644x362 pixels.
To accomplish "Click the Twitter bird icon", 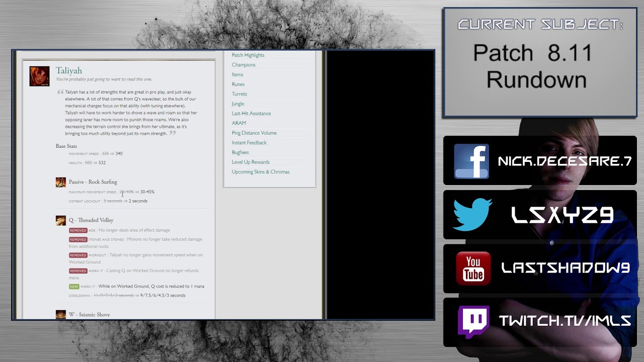I will click(473, 215).
